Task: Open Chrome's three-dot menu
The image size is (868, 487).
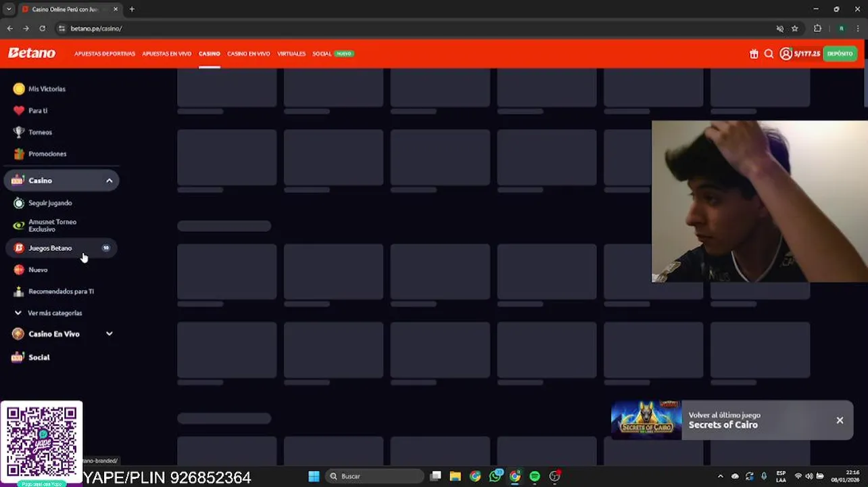Action: 859,28
